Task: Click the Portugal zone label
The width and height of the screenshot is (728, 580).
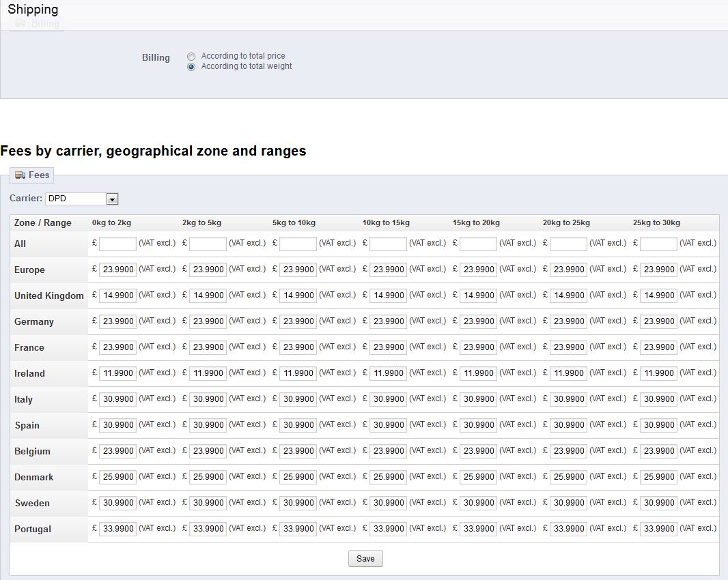Action: (33, 530)
